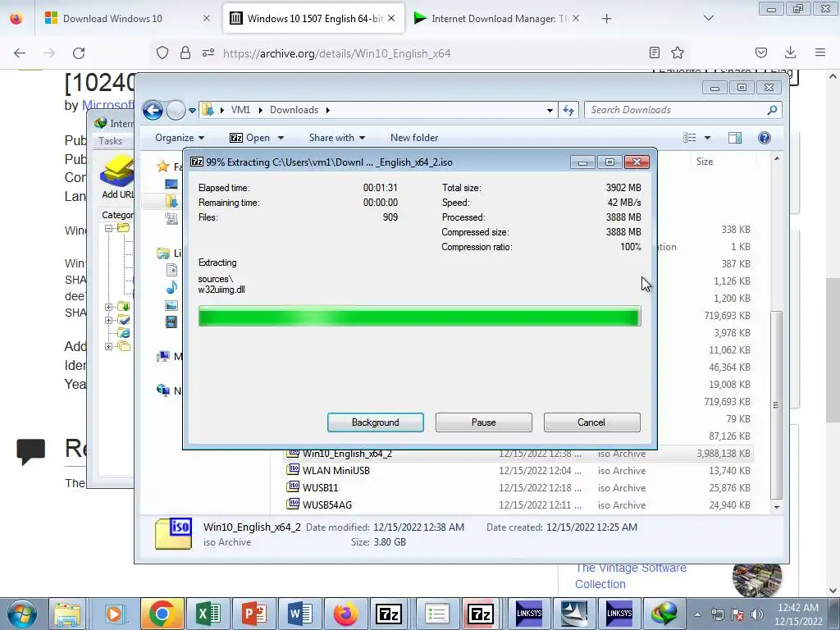Click the Libraries icon in navigation pane

(163, 253)
